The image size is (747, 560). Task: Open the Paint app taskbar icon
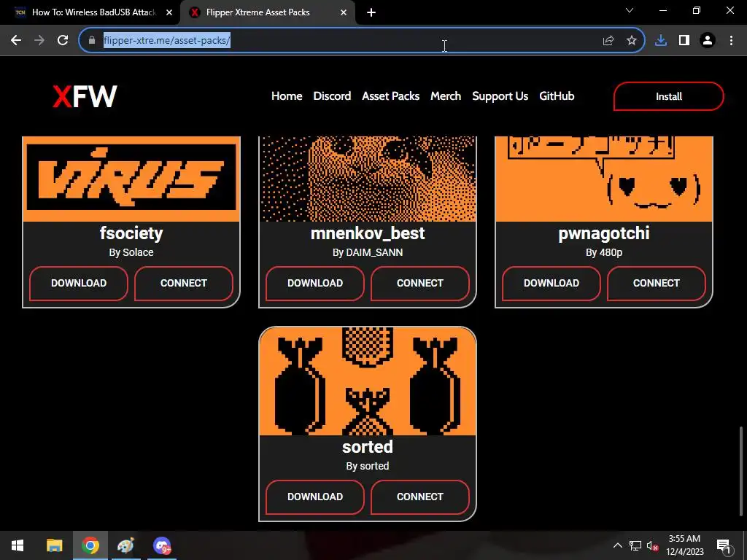[125, 545]
